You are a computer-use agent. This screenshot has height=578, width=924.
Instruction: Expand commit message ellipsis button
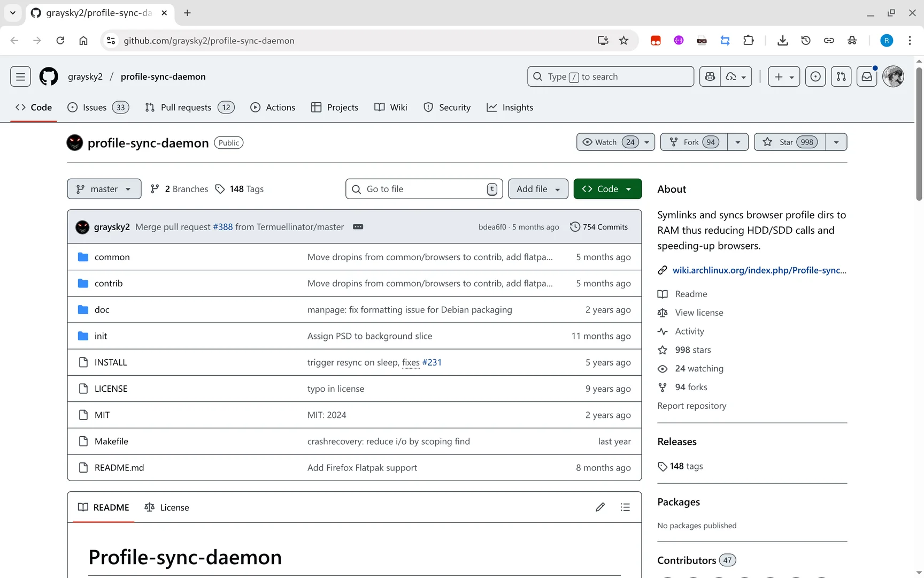(x=358, y=227)
